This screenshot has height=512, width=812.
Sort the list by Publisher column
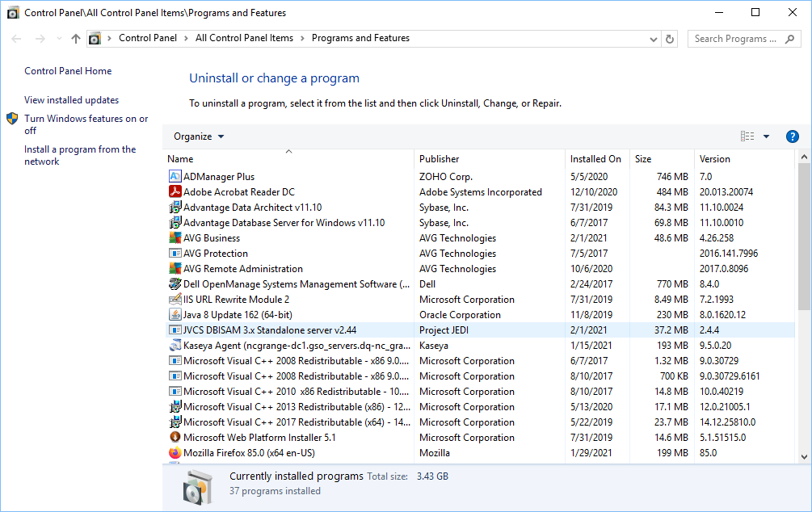coord(440,159)
